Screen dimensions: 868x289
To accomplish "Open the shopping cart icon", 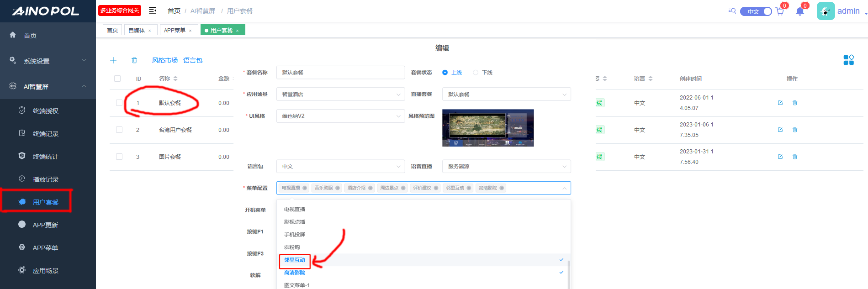I will pyautogui.click(x=779, y=11).
